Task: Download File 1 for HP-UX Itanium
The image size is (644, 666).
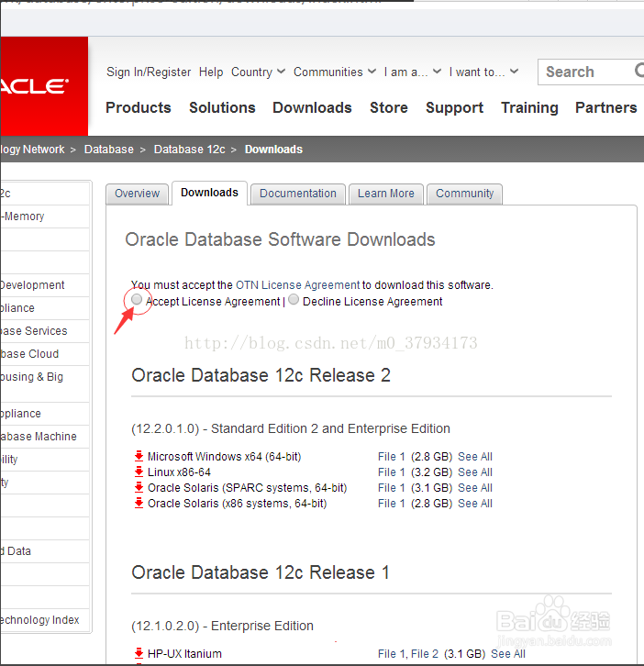Action: click(x=392, y=654)
